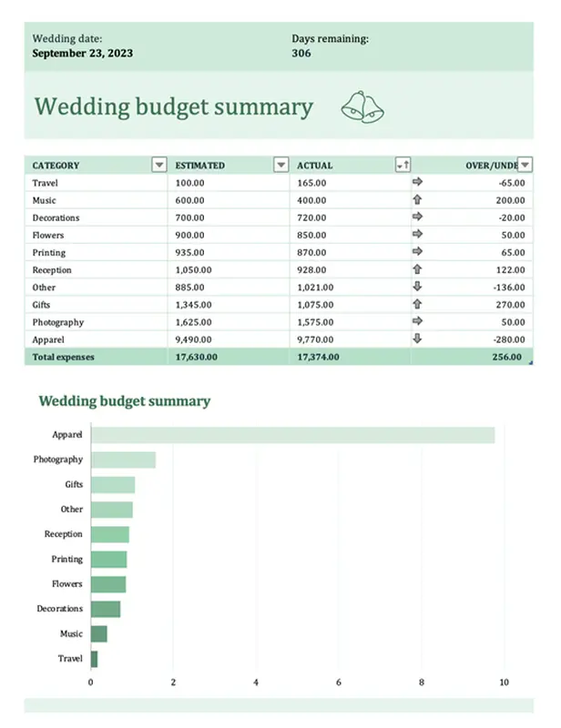Click the Wedding budget summary page title
This screenshot has width=561, height=728.
pos(173,107)
